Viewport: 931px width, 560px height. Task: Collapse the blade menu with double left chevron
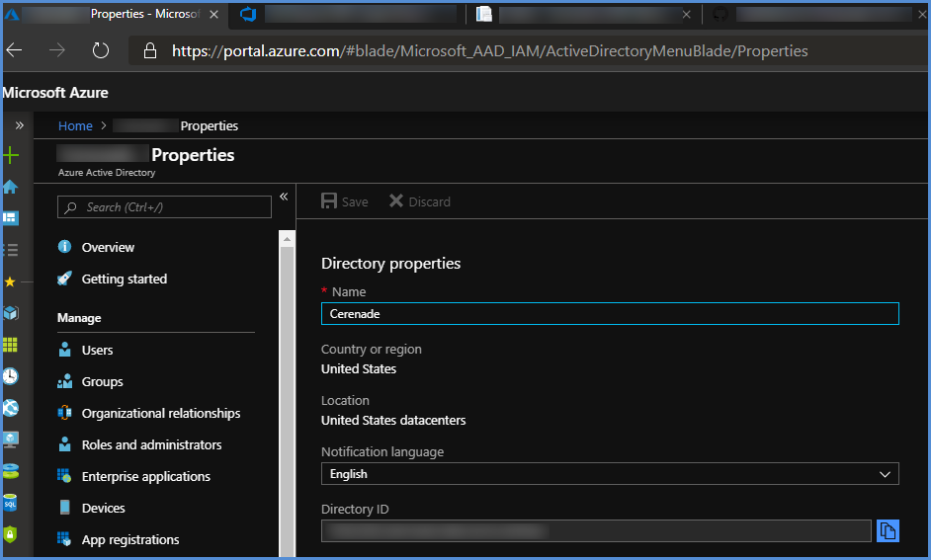[284, 197]
